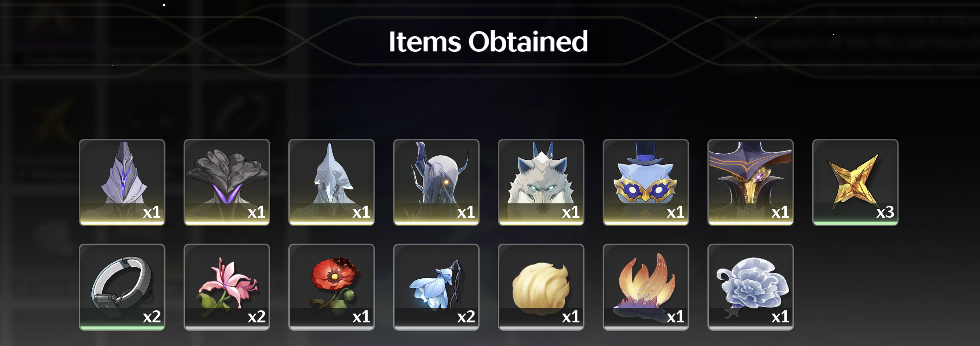This screenshot has height=346, width=980.
Task: Click the orange flame petal item
Action: (646, 287)
